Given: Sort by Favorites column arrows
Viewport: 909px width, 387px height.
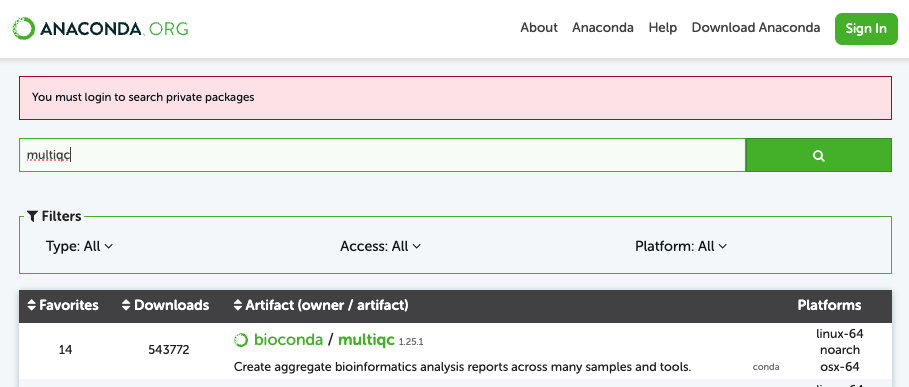Looking at the screenshot, I should click(32, 305).
